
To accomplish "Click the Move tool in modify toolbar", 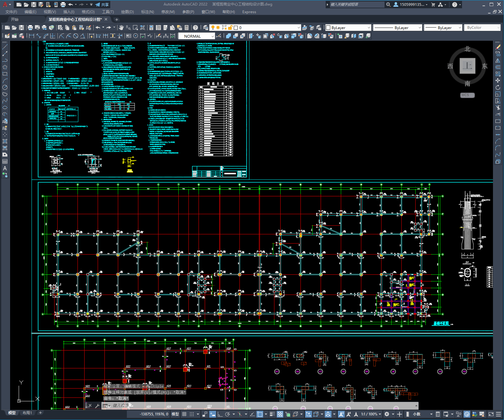I will coord(498,81).
